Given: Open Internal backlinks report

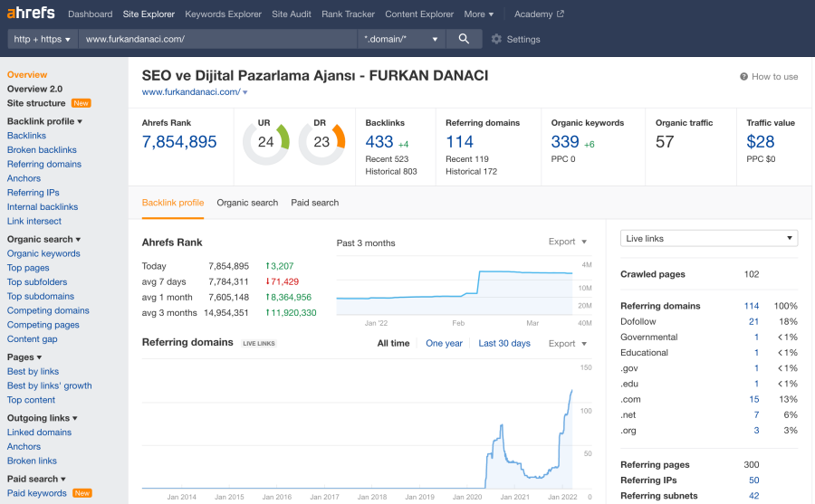Looking at the screenshot, I should click(43, 207).
